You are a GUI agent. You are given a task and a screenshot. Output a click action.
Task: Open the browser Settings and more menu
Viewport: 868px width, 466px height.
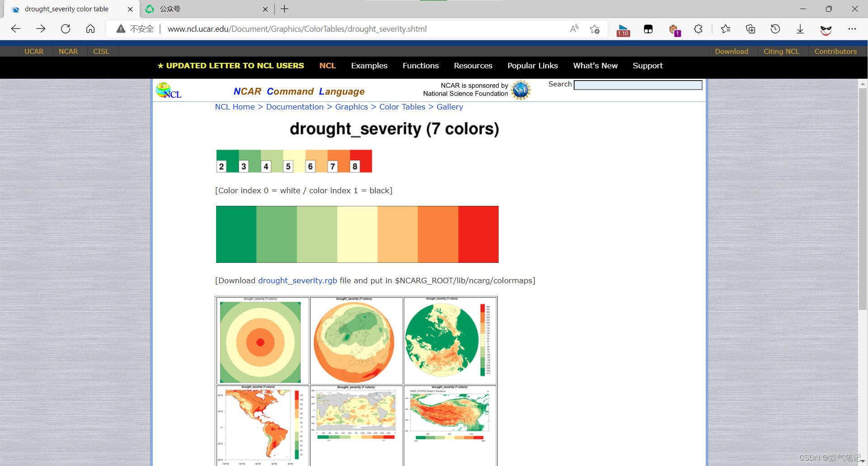click(852, 29)
